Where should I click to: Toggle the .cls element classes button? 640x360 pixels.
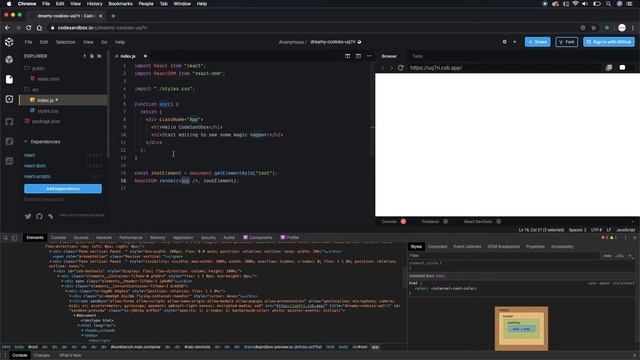(620, 256)
